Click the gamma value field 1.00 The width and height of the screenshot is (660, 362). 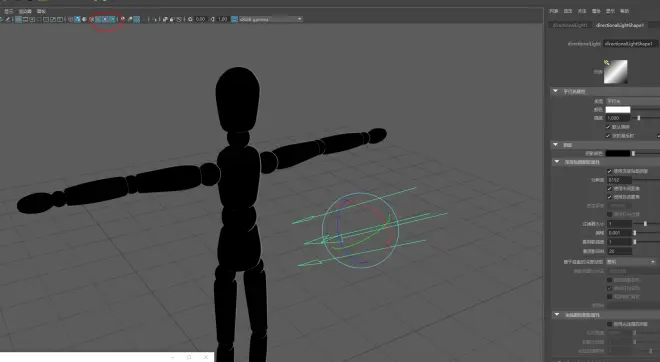click(x=223, y=19)
